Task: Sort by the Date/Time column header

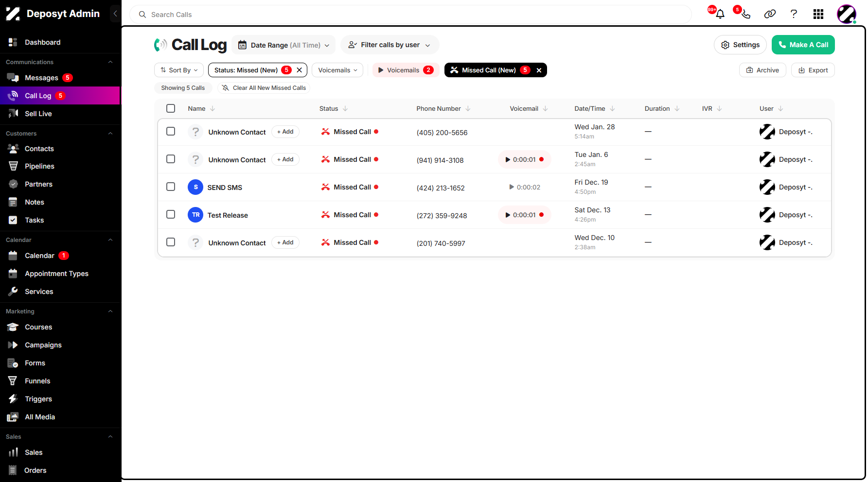Action: (x=594, y=108)
